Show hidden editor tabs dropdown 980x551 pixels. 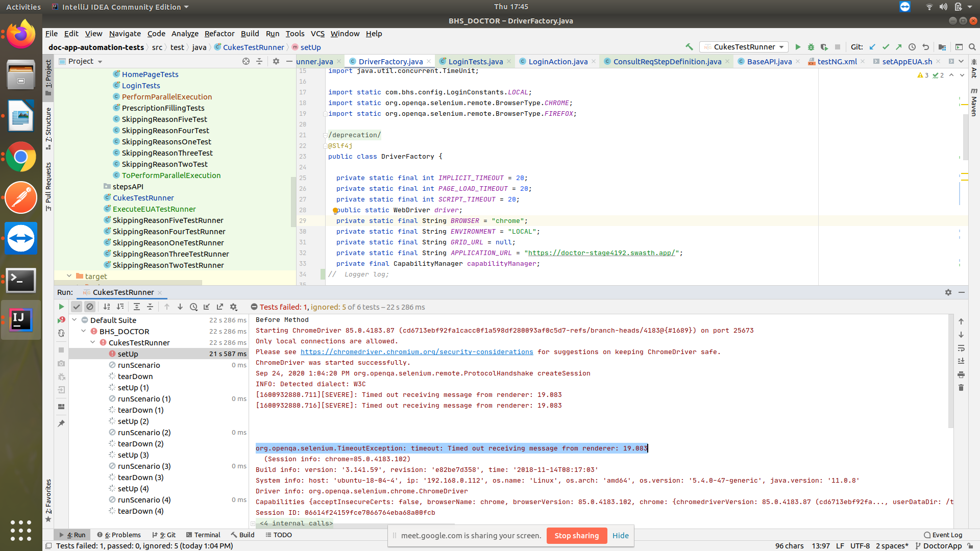[x=962, y=61]
